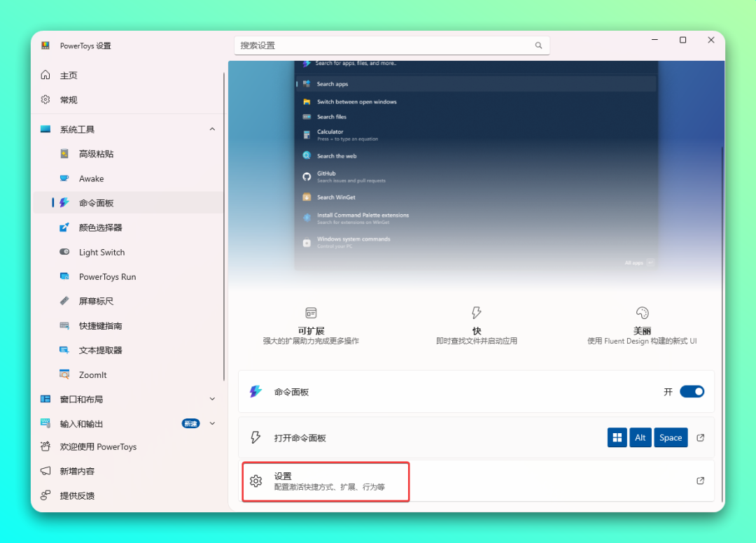Open the ZoomIt utility icon
The image size is (756, 543).
pos(64,375)
